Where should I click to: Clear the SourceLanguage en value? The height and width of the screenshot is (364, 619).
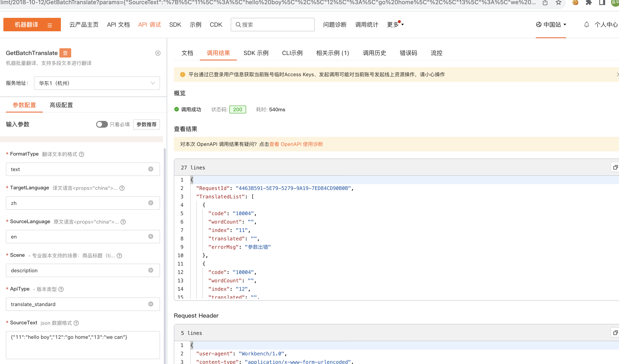pos(151,236)
